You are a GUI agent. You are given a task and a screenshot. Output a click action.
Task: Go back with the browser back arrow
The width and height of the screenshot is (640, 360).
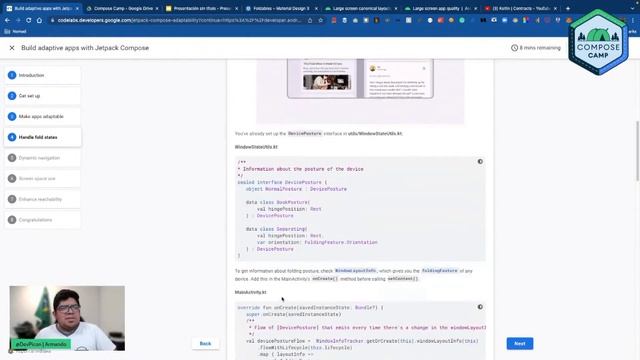coord(8,20)
